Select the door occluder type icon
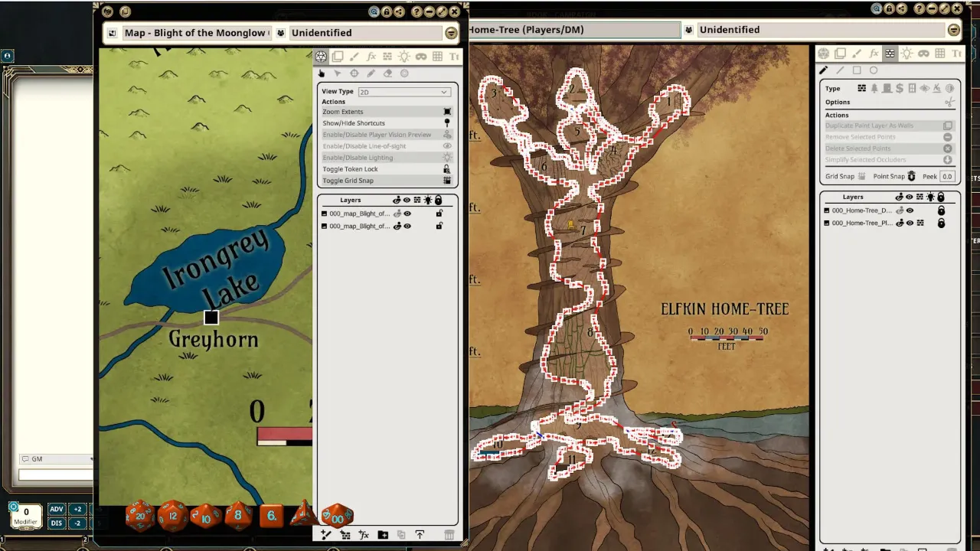The width and height of the screenshot is (980, 551). tap(887, 89)
